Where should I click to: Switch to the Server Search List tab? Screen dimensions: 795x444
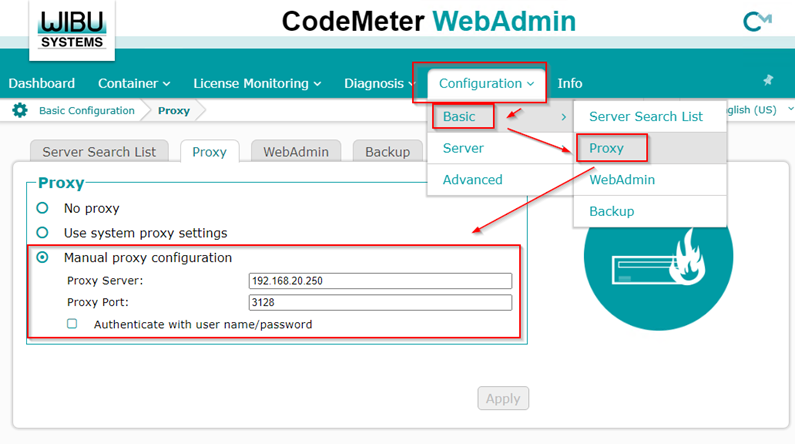click(x=99, y=152)
